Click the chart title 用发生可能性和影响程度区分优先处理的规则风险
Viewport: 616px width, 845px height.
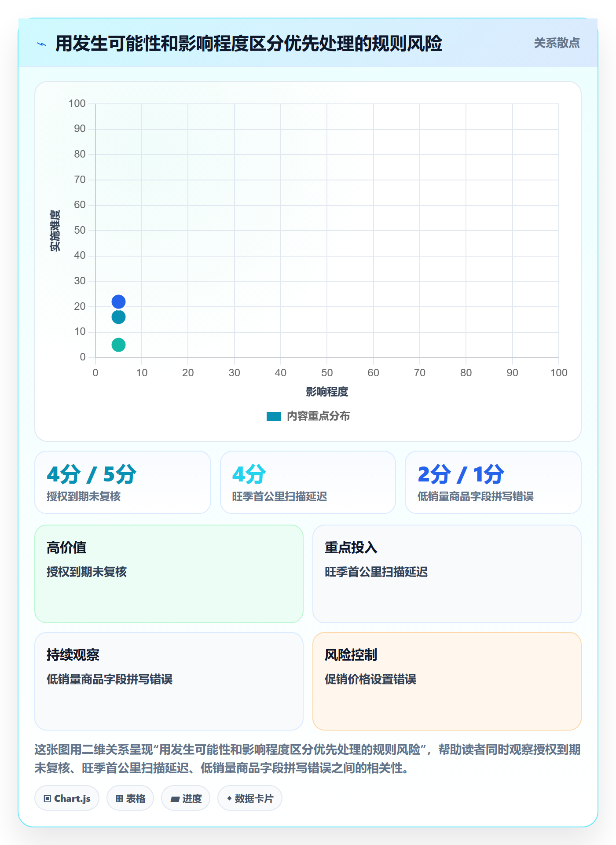point(249,44)
